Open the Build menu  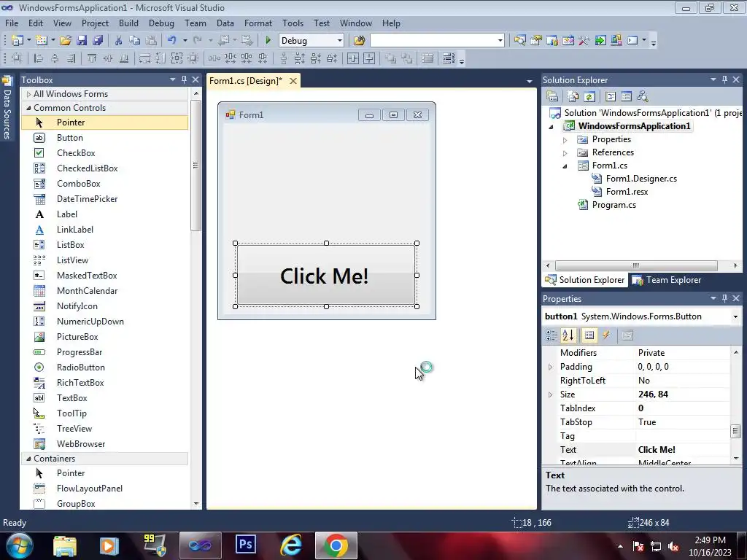click(128, 23)
